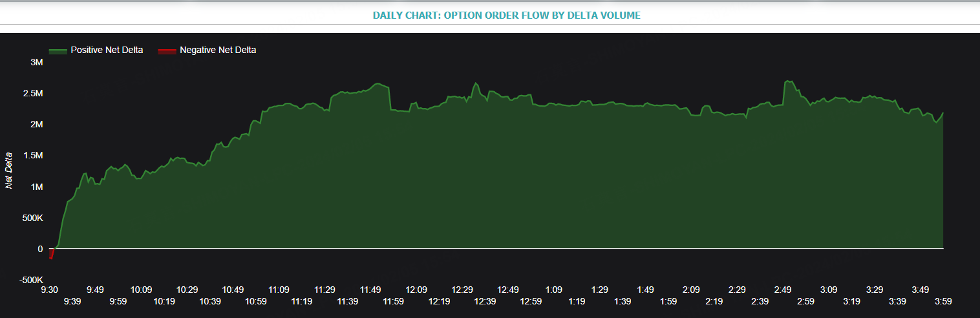The image size is (980, 318).
Task: Click the 500K y-axis label
Action: (x=32, y=218)
